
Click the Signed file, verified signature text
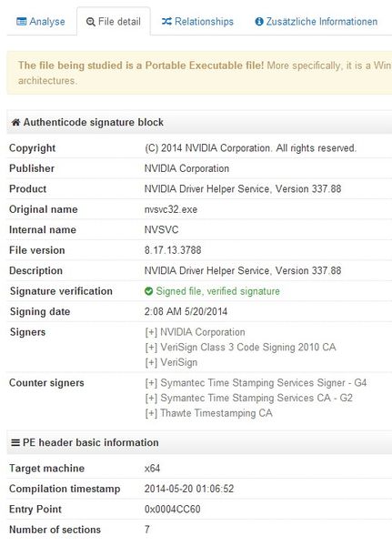(217, 291)
